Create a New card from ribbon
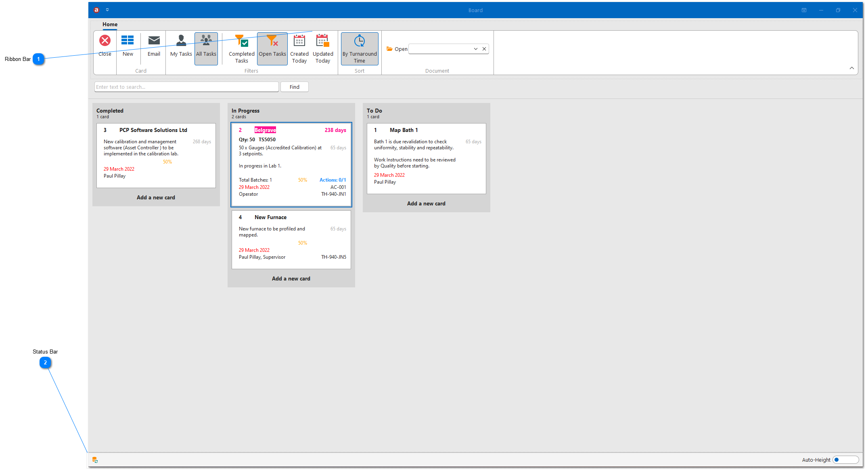Viewport: 868px width, 473px height. tap(128, 46)
